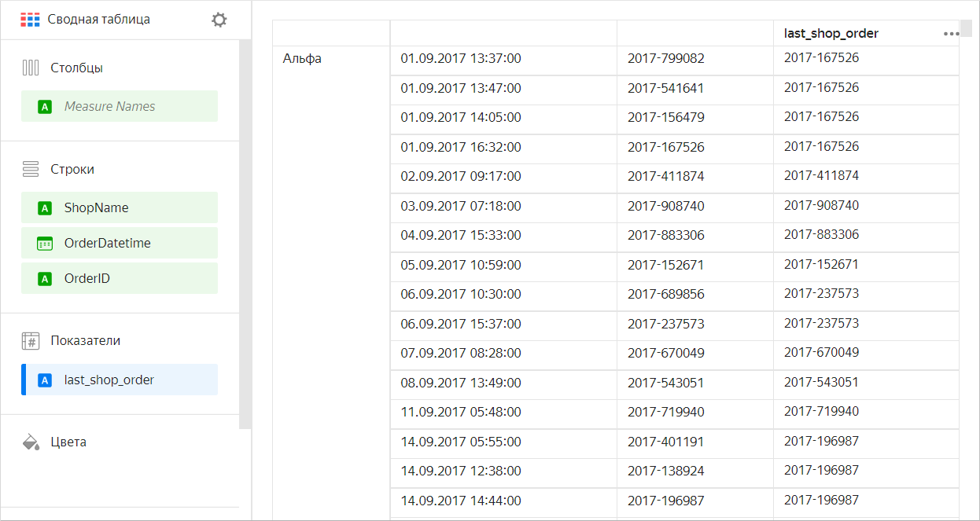Click the pivot table chart type icon
The width and height of the screenshot is (980, 521).
click(30, 20)
